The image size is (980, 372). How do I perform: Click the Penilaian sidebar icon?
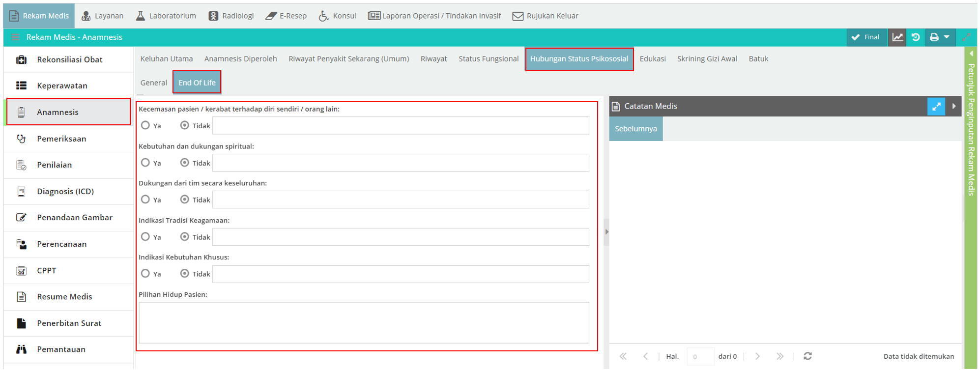click(21, 165)
